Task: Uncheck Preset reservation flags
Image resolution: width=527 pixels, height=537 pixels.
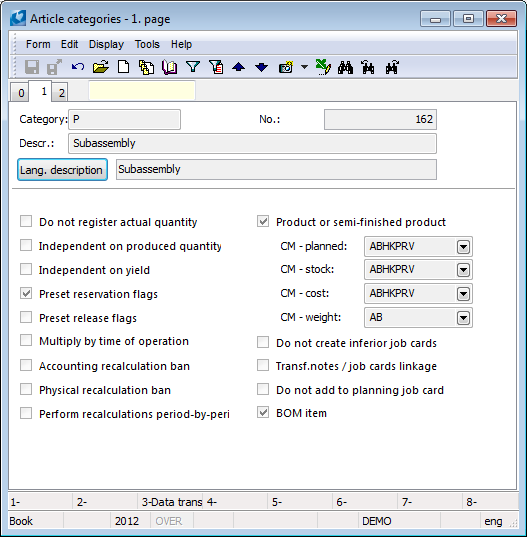Action: [26, 293]
